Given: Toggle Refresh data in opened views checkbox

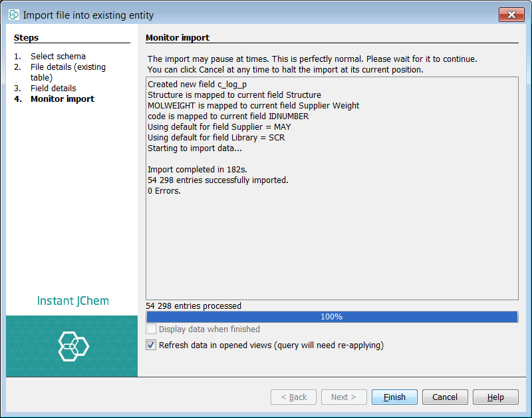Looking at the screenshot, I should 151,345.
